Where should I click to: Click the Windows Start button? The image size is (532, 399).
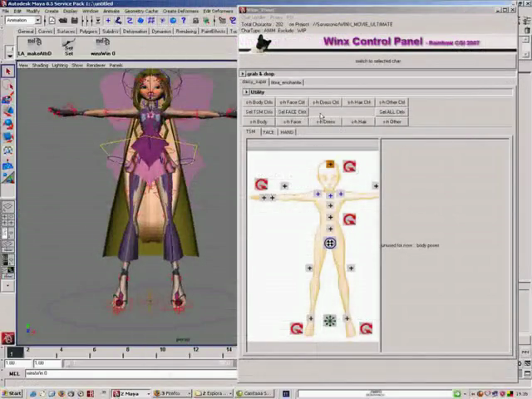pyautogui.click(x=12, y=393)
